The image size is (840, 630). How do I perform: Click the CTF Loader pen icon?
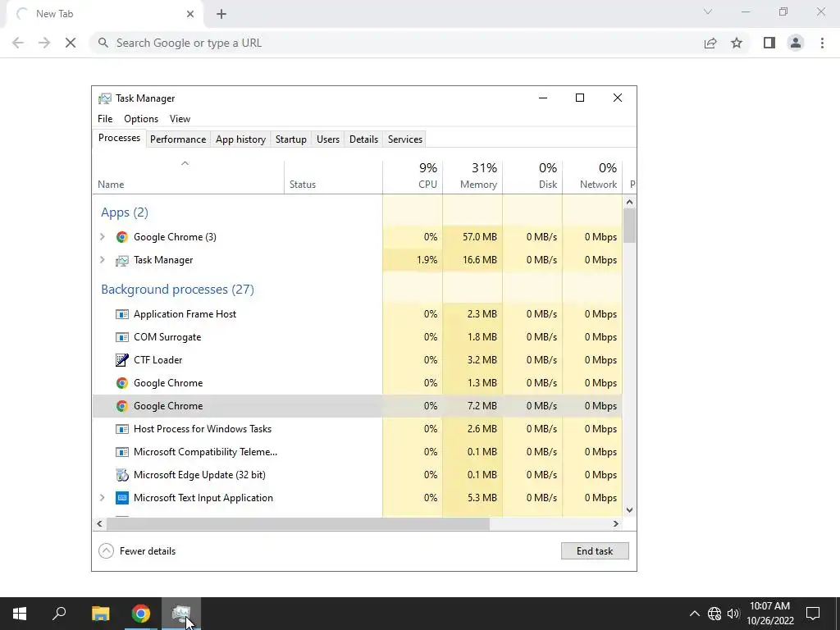click(x=122, y=360)
